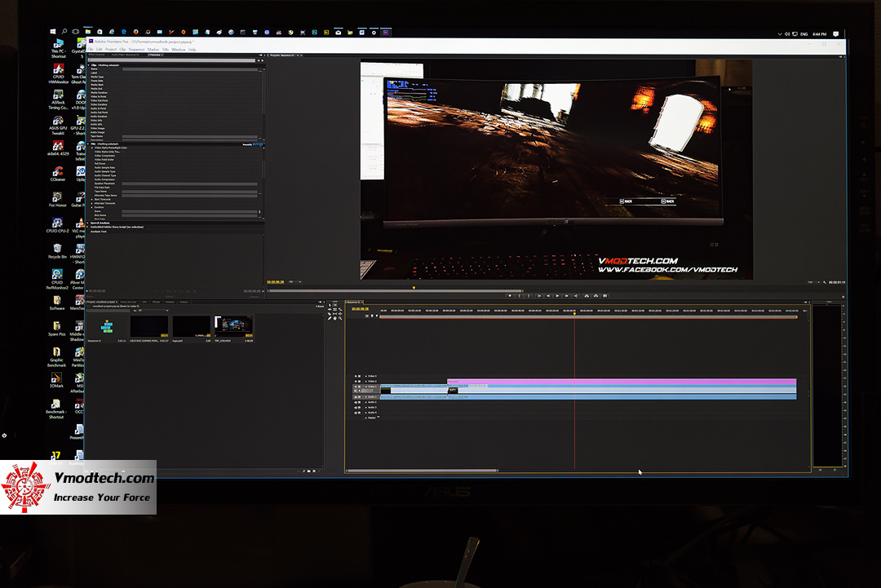This screenshot has width=881, height=588.
Task: Open the Sequence menu
Action: click(136, 50)
